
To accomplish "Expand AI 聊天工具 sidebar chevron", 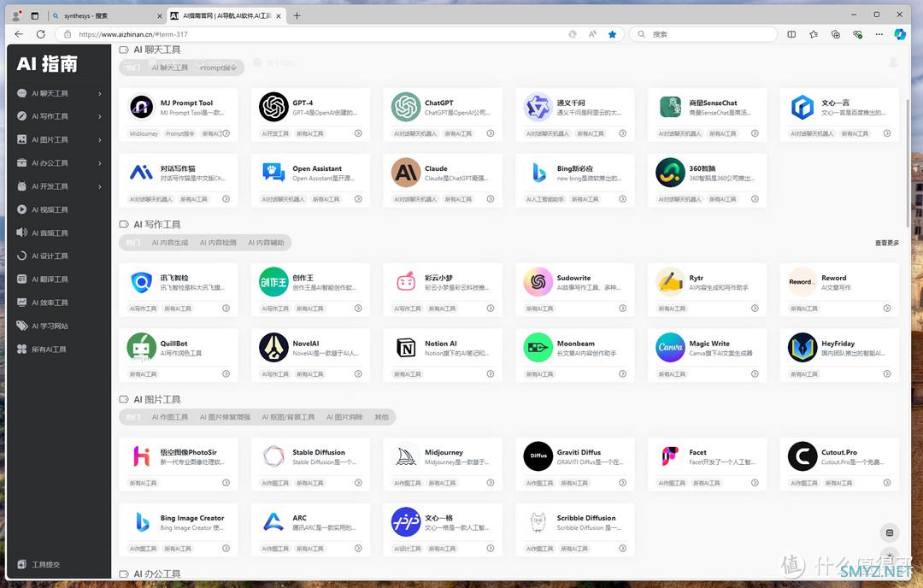I will click(99, 94).
